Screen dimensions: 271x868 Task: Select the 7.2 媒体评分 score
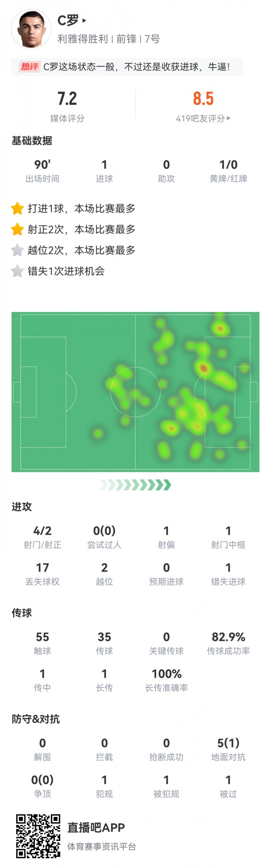[x=67, y=99]
